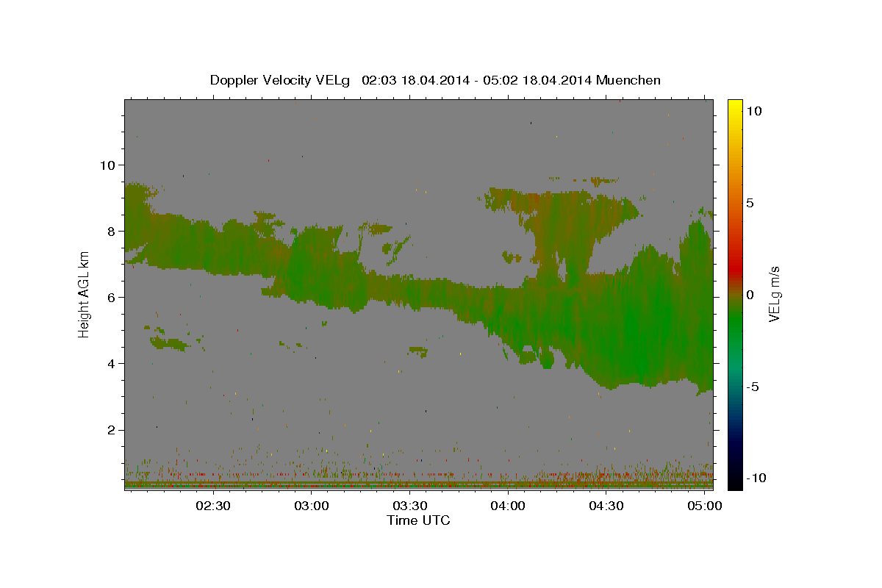This screenshot has height=588, width=882.
Task: Click the 05:00 time tick label
Action: tap(704, 506)
